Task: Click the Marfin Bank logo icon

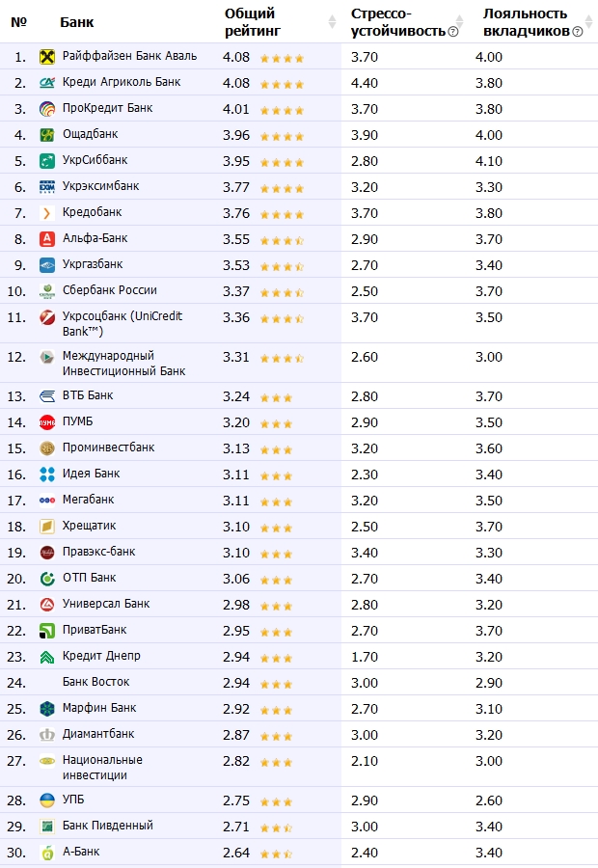Action: tap(47, 708)
